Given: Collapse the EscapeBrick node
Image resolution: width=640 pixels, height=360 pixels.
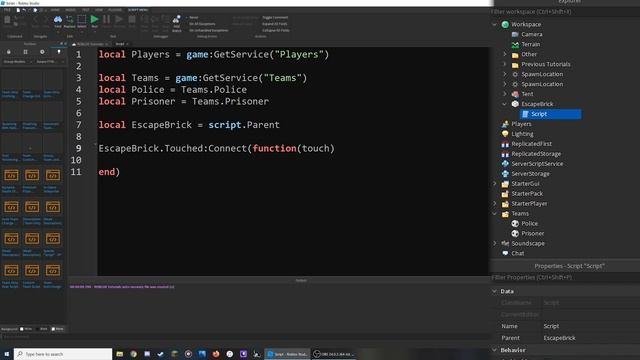Looking at the screenshot, I should pyautogui.click(x=505, y=104).
